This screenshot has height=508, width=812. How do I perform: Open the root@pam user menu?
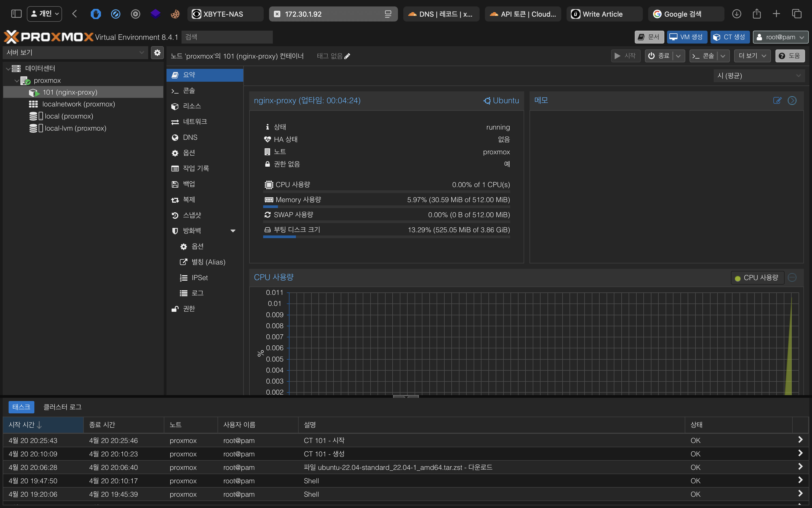[781, 37]
